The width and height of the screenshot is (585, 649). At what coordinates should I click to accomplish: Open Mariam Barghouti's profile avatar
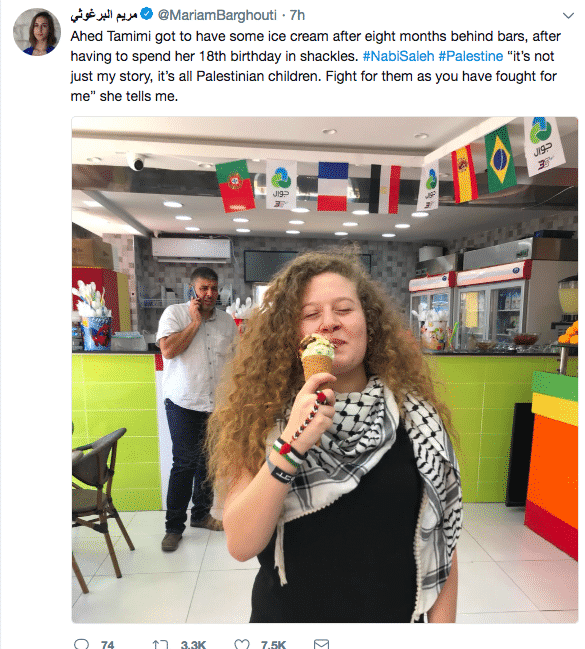click(36, 32)
